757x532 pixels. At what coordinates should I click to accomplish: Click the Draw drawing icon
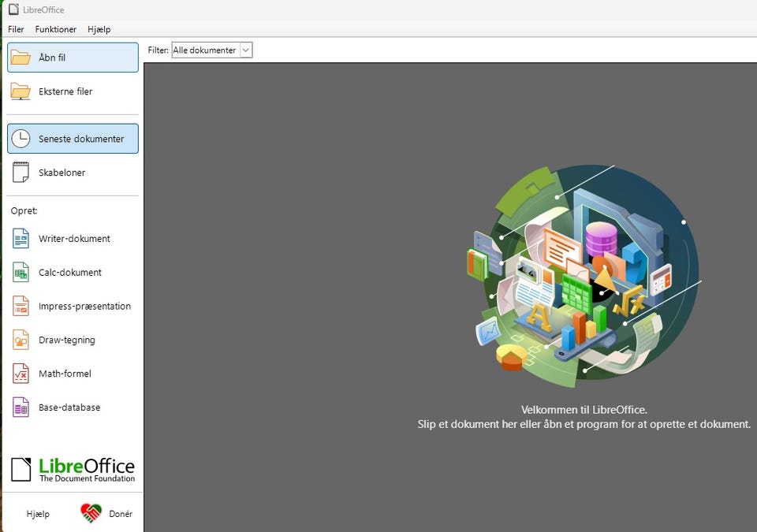click(21, 340)
